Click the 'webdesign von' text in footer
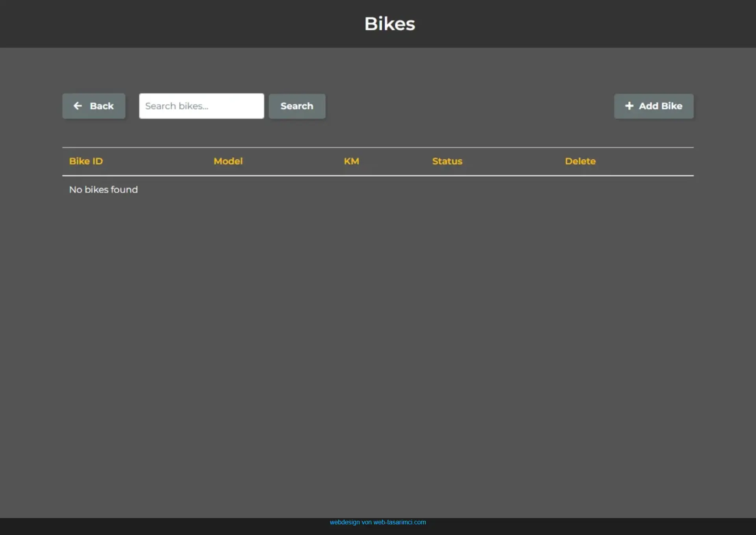Image resolution: width=756 pixels, height=535 pixels. pyautogui.click(x=350, y=522)
